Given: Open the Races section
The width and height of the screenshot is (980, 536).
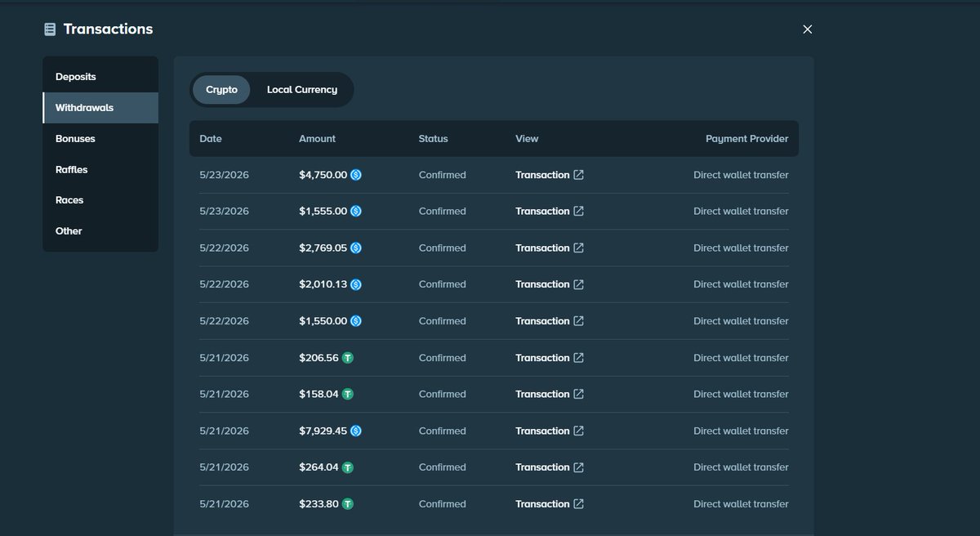Looking at the screenshot, I should pos(100,200).
